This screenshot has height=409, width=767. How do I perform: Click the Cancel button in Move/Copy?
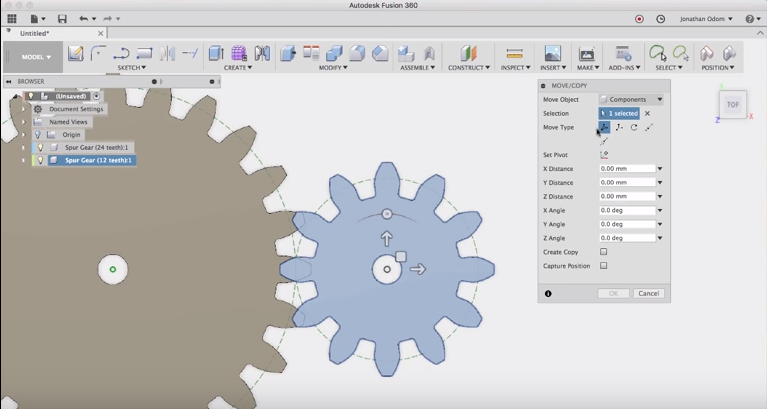point(649,294)
